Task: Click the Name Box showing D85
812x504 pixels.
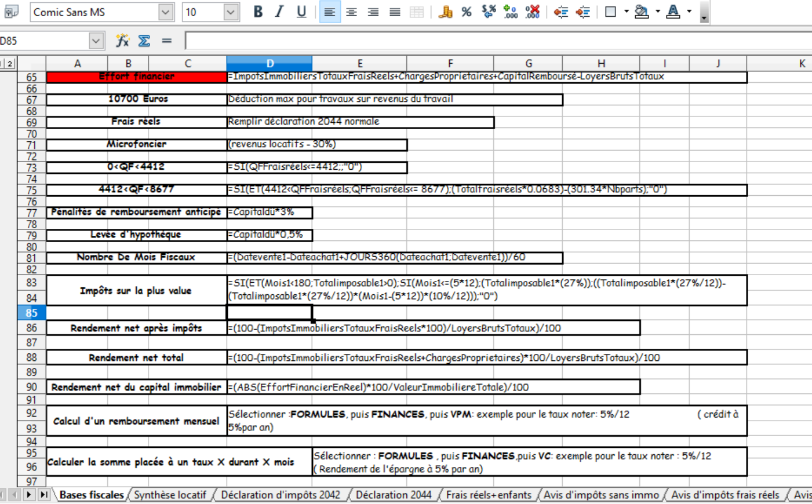Action: [45, 41]
